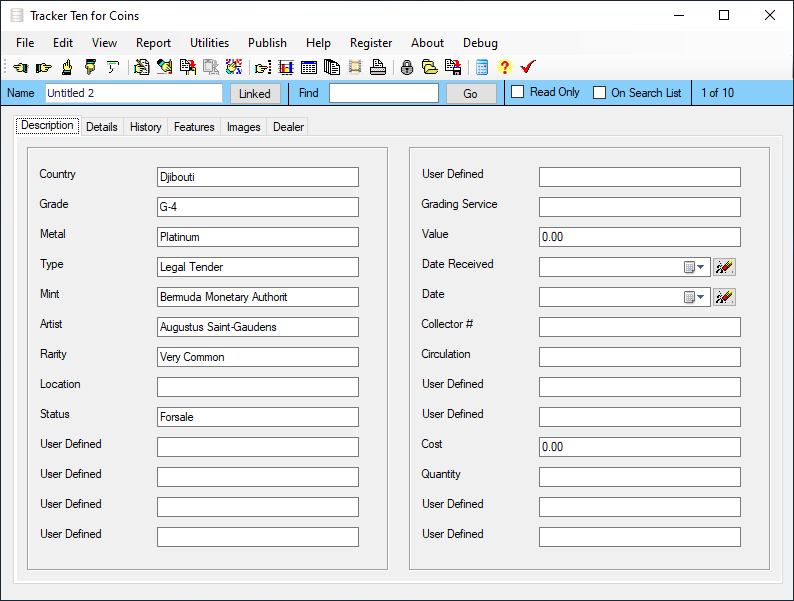This screenshot has width=794, height=601.
Task: Tick the On Search List checkbox
Action: click(x=600, y=93)
